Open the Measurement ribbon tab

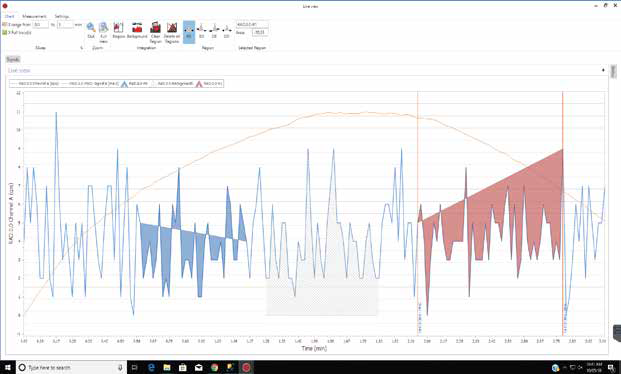(34, 16)
